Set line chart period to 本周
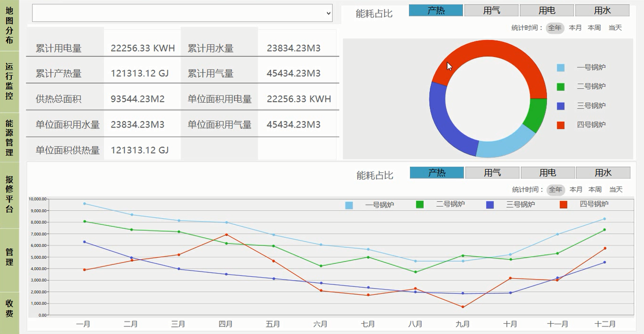 [595, 189]
